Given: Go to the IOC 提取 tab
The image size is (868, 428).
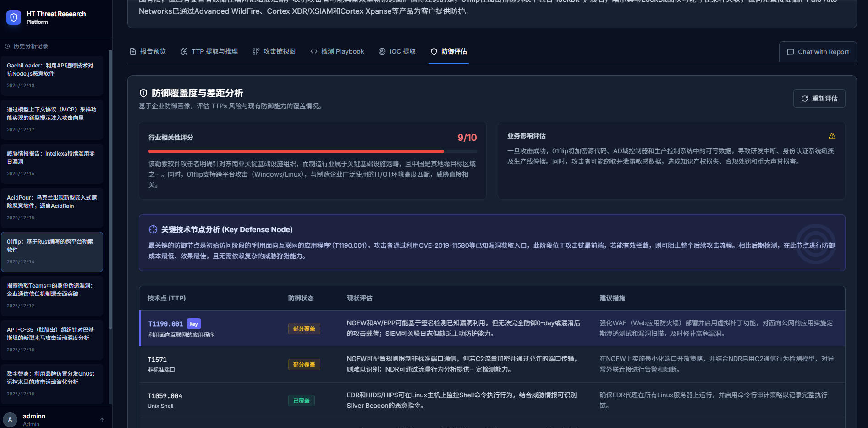Looking at the screenshot, I should point(397,51).
